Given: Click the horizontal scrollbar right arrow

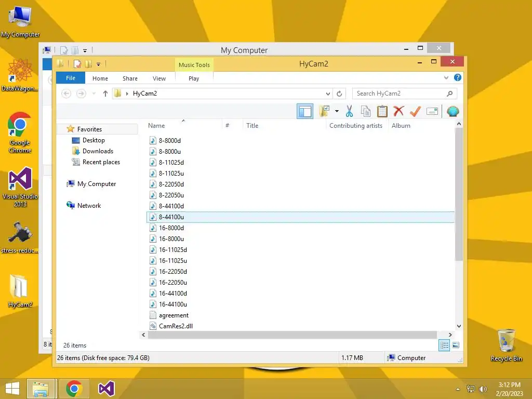Looking at the screenshot, I should coord(450,335).
